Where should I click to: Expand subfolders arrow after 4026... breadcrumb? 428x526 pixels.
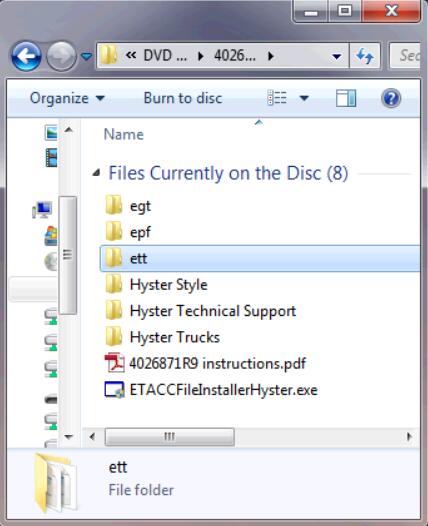tap(270, 56)
